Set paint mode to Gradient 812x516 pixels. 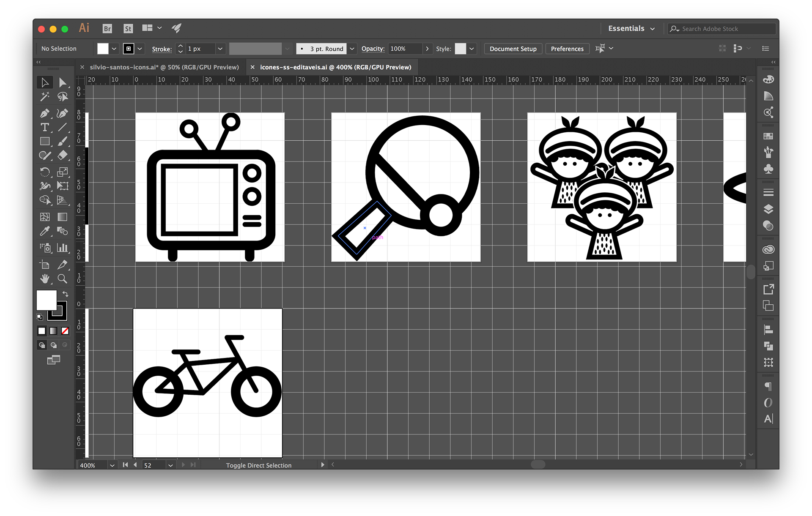(53, 331)
